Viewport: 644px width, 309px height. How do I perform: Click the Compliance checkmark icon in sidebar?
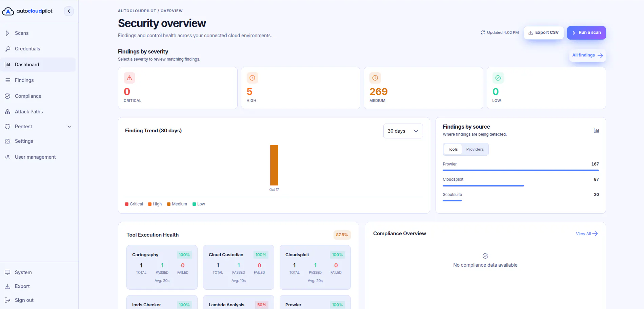coord(7,96)
